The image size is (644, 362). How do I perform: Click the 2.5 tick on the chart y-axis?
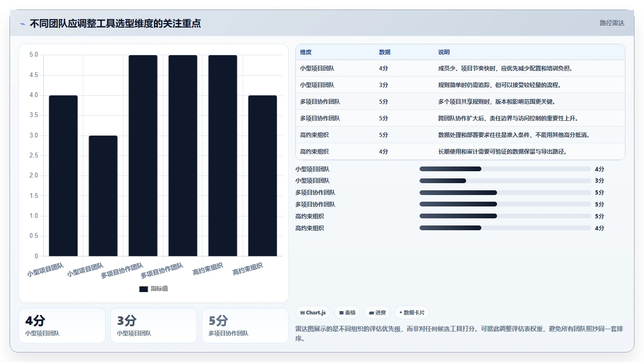(34, 156)
